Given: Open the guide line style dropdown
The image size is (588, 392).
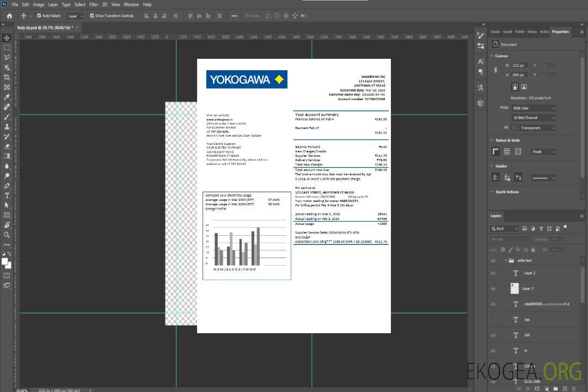Looking at the screenshot, I should [x=543, y=178].
